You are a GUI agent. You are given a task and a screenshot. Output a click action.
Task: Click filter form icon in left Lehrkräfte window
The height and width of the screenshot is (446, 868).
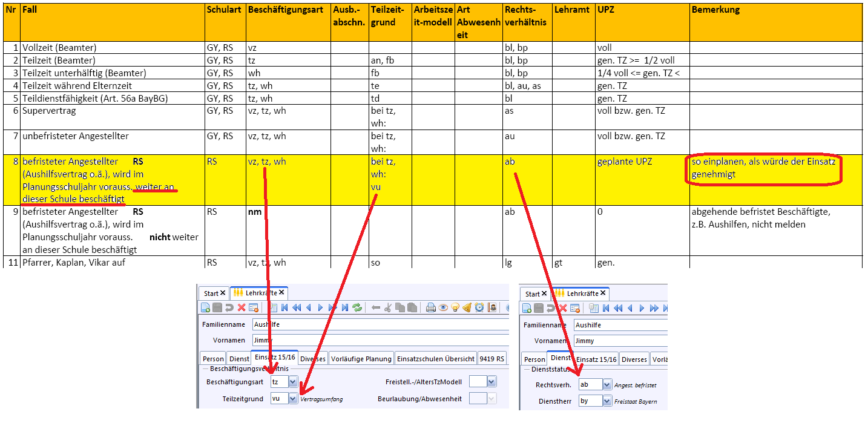click(254, 307)
